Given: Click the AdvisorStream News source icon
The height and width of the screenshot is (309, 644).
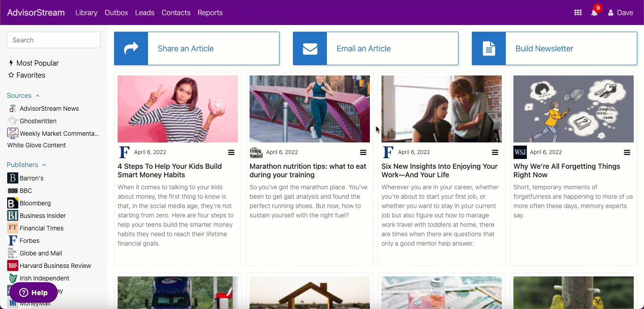Looking at the screenshot, I should (x=13, y=109).
